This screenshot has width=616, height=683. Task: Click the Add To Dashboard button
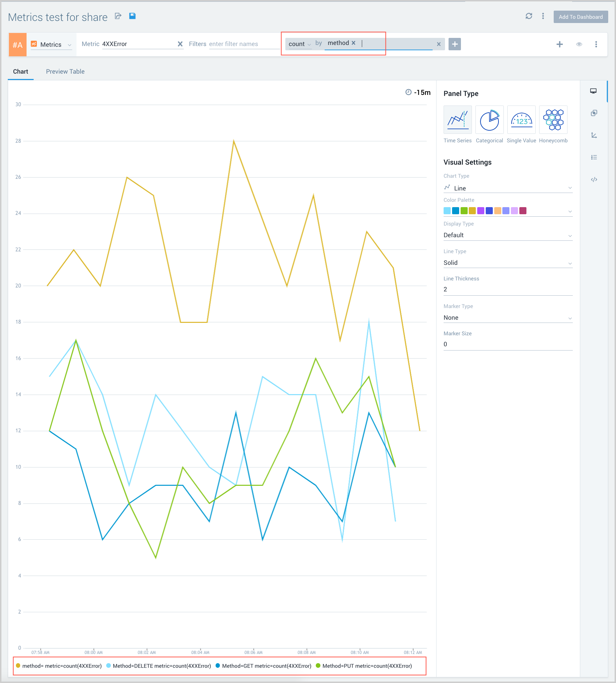581,17
